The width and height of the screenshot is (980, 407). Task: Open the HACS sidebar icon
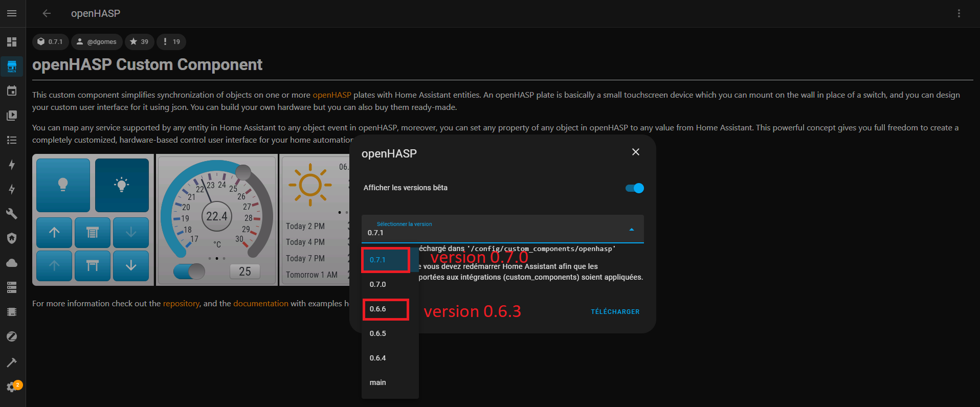tap(12, 66)
